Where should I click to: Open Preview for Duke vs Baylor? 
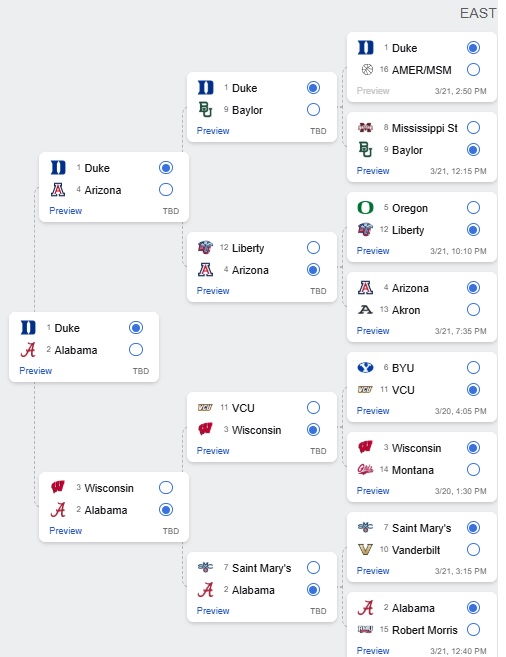coord(213,131)
